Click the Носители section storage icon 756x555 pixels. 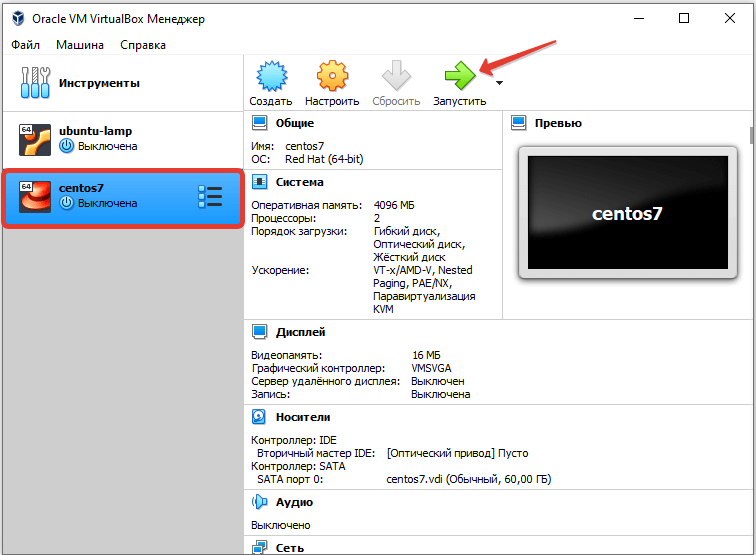(x=259, y=417)
